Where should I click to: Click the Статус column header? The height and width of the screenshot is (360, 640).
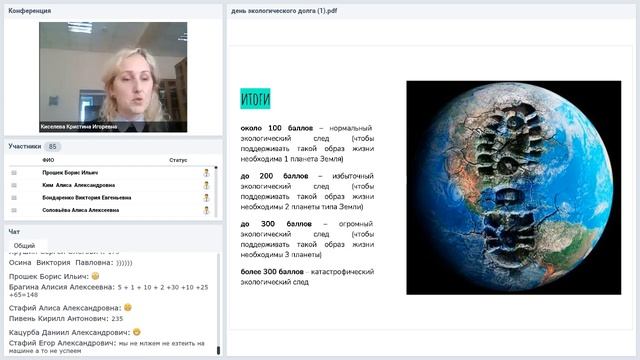[178, 160]
